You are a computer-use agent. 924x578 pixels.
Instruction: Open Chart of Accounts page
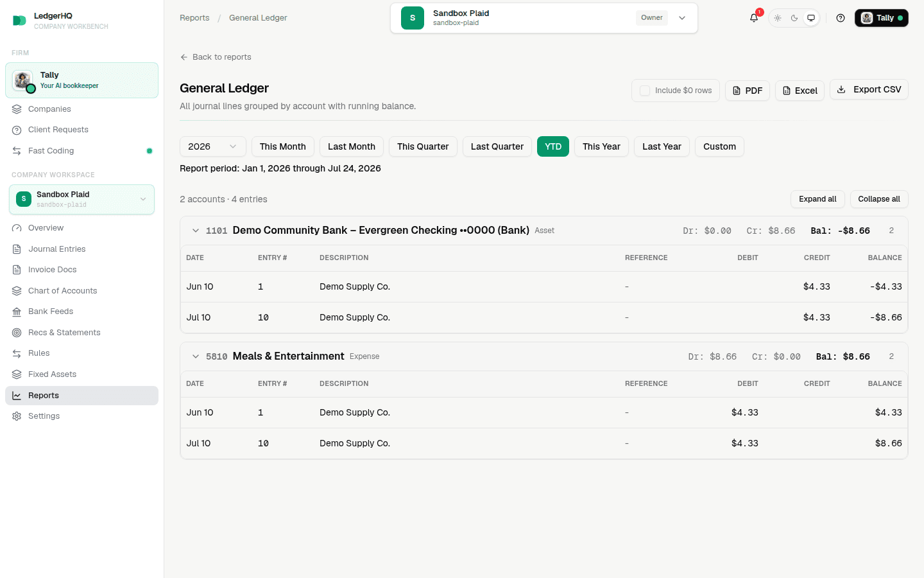[81, 291]
